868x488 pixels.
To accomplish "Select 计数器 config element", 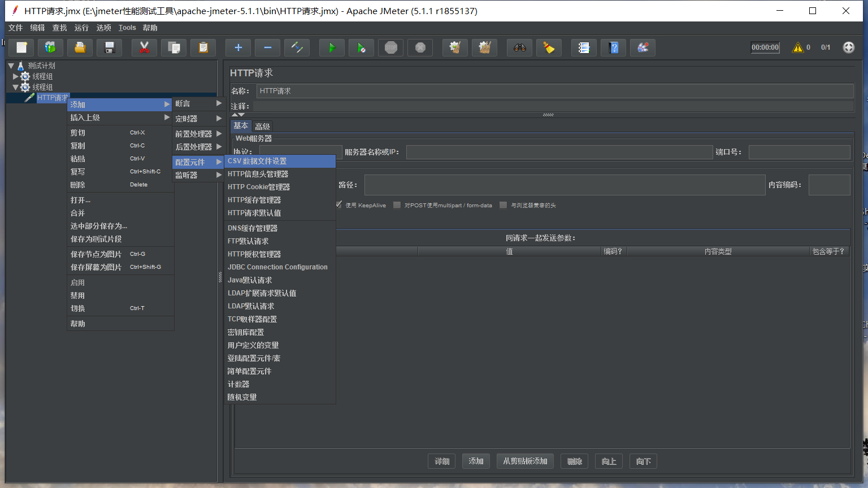I will (280, 384).
